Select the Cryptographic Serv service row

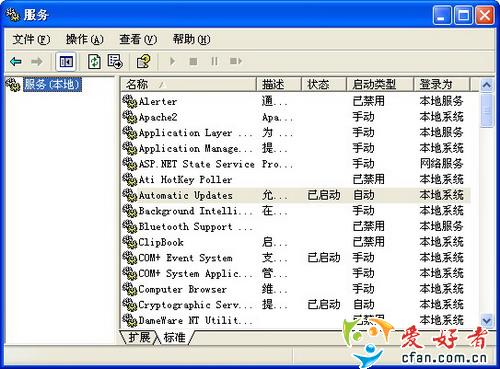tap(296, 305)
